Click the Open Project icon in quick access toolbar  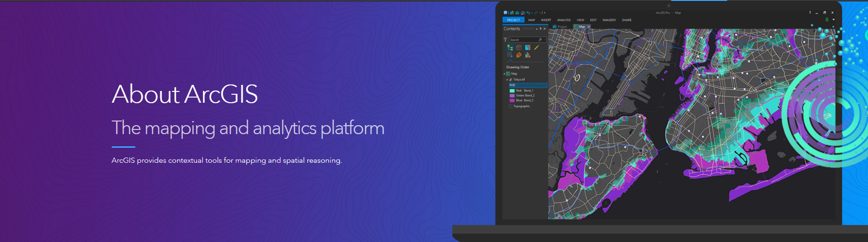(517, 13)
